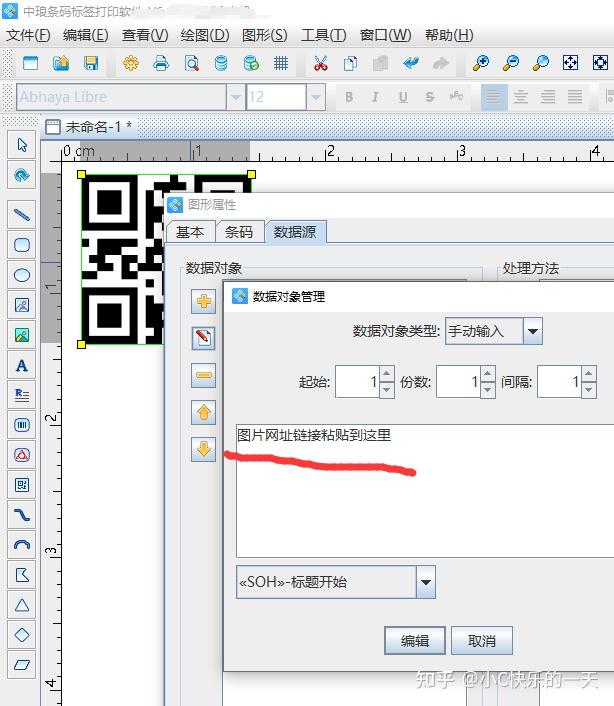614x706 pixels.
Task: Select the text tool letter A
Action: click(x=22, y=365)
